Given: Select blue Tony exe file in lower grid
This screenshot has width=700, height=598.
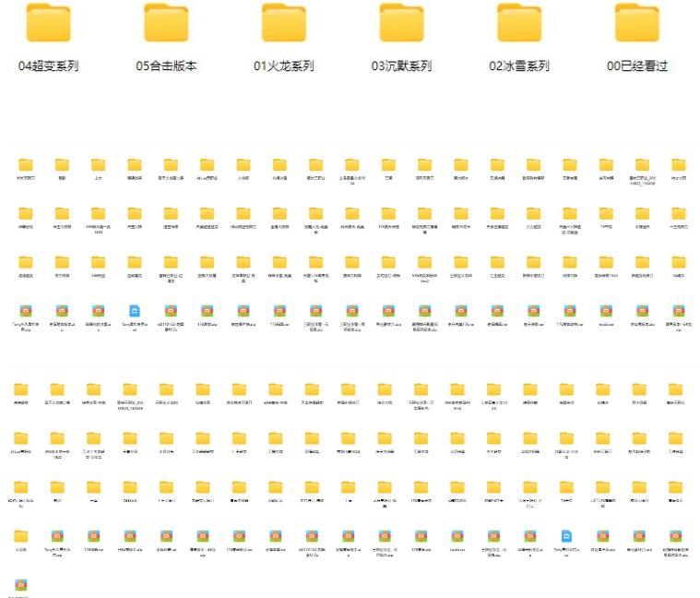Looking at the screenshot, I should [x=567, y=535].
